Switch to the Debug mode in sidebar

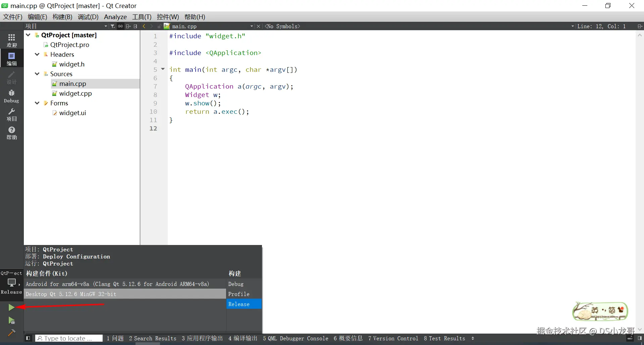(x=12, y=96)
